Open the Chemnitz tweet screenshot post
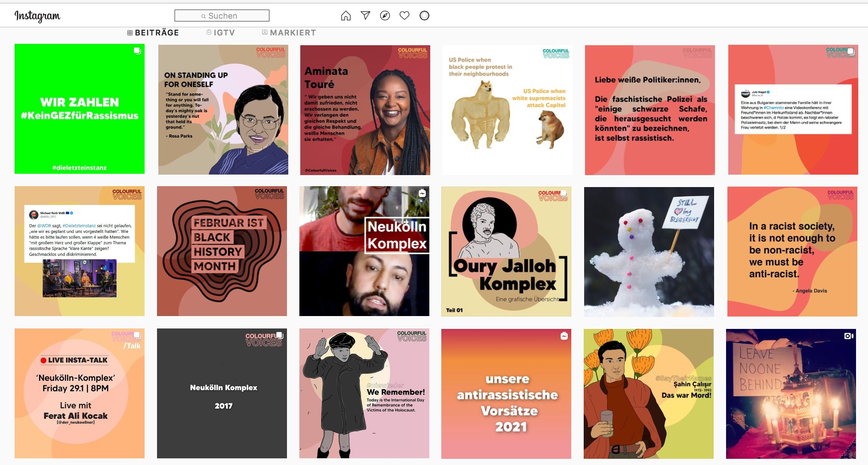Image resolution: width=868 pixels, height=465 pixels. point(793,110)
